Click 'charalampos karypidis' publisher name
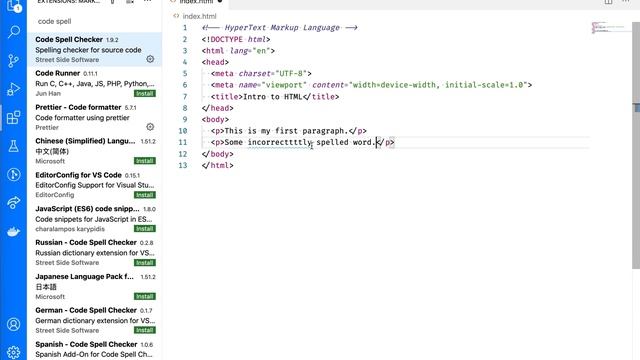The width and height of the screenshot is (640, 360). coord(70,229)
